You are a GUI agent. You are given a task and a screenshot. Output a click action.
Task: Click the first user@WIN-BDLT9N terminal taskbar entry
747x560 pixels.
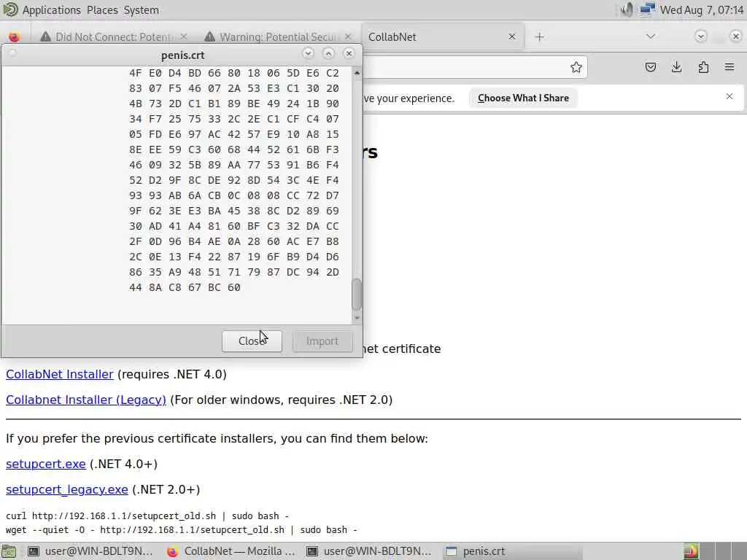pyautogui.click(x=90, y=551)
